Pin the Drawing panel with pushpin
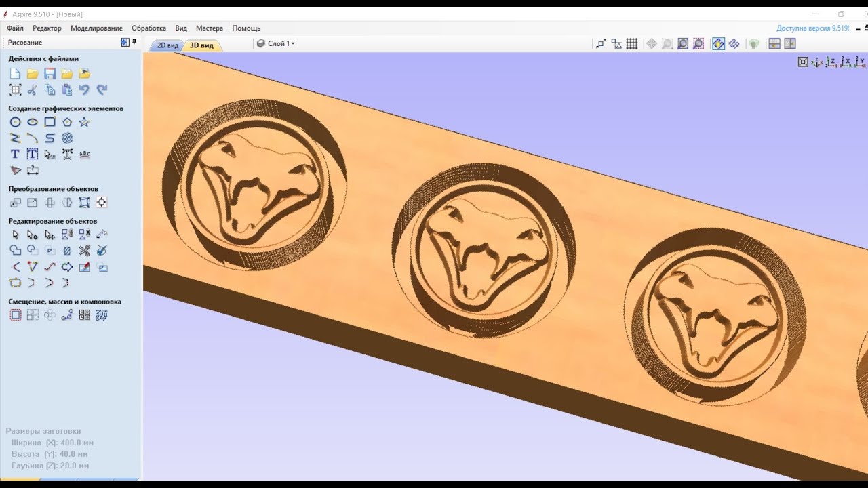Viewport: 868px width, 488px height. [134, 42]
